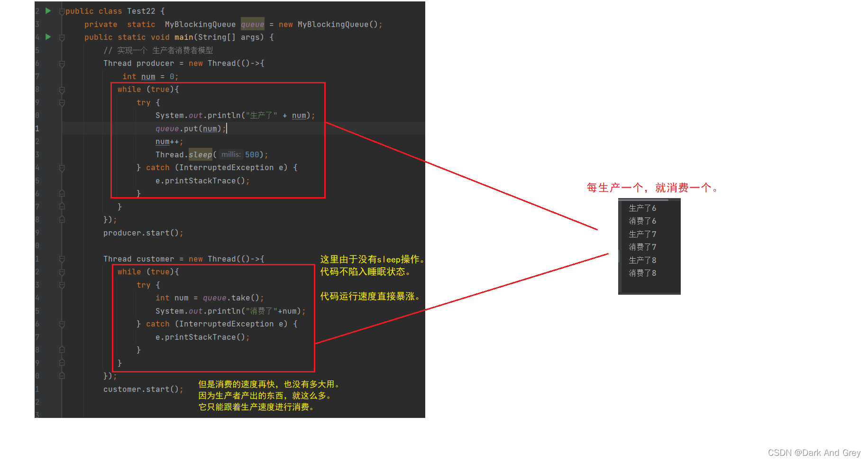Fold the producer's 'try {' block
The image size is (868, 462).
pyautogui.click(x=62, y=102)
